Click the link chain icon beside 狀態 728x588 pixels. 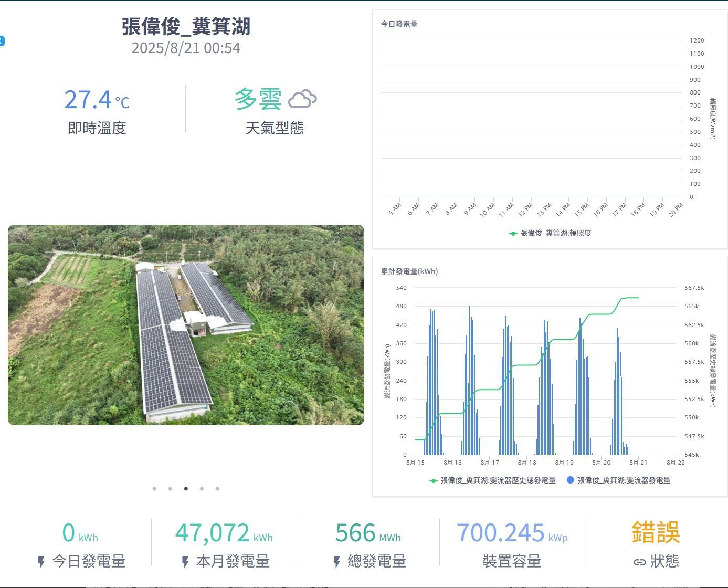[x=639, y=562]
